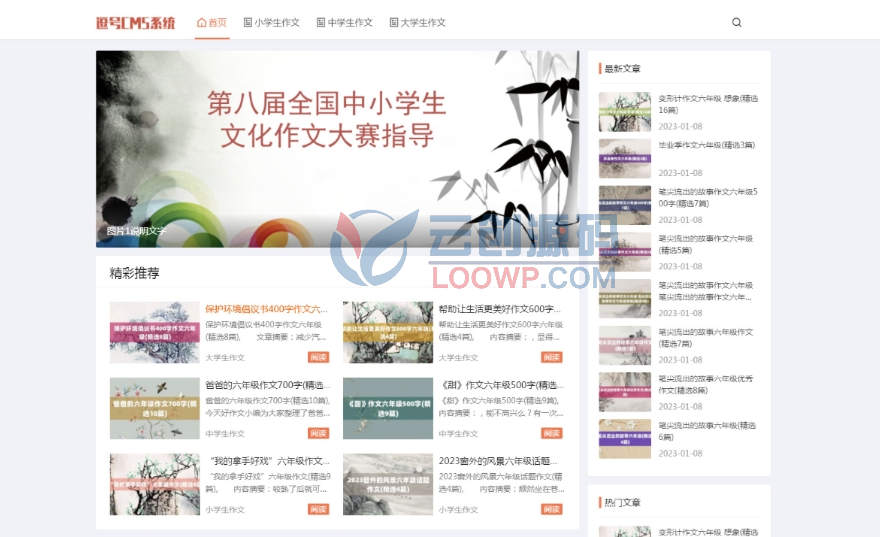The image size is (880, 537).
Task: Click the 热门文章 sidebar heading
Action: [622, 502]
